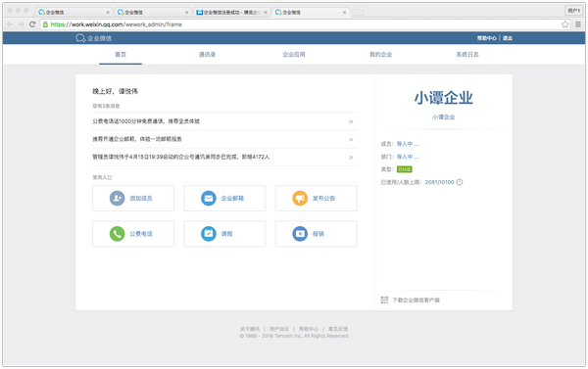Screen dimensions: 588x369
Task: Open the 企业应用 tab
Action: coord(294,55)
